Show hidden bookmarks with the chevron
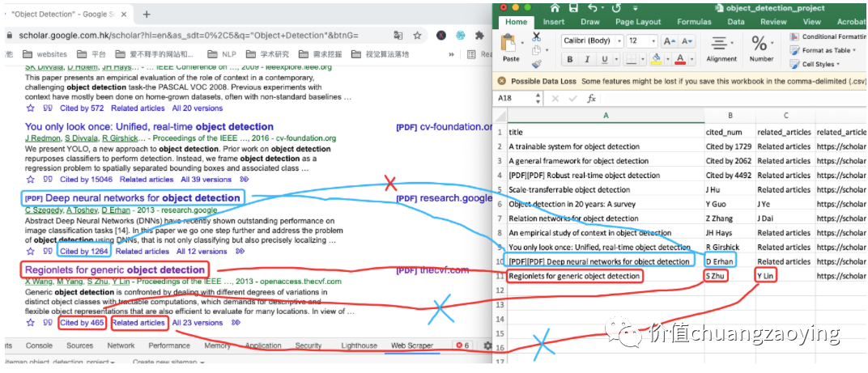 [451, 54]
